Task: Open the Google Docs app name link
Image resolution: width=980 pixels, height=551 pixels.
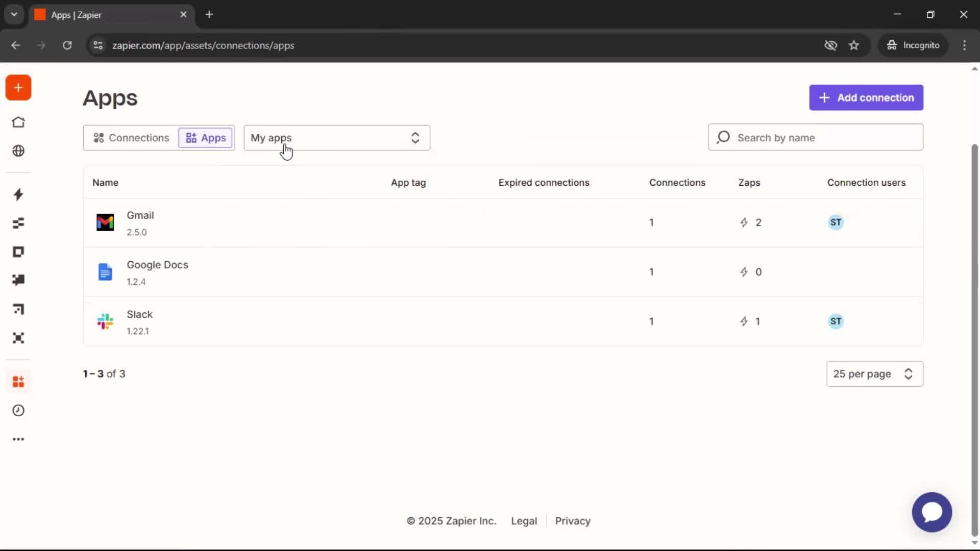Action: pyautogui.click(x=157, y=265)
